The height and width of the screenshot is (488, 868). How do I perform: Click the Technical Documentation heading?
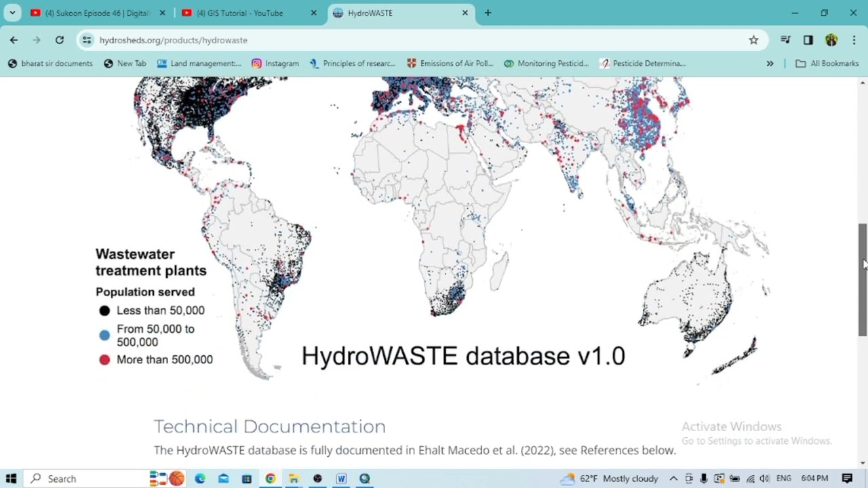click(x=270, y=426)
